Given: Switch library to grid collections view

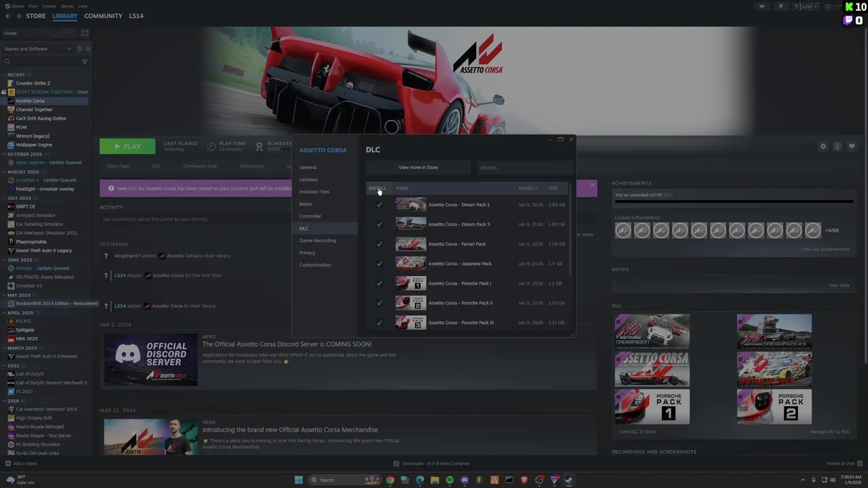Looking at the screenshot, I should tap(85, 33).
